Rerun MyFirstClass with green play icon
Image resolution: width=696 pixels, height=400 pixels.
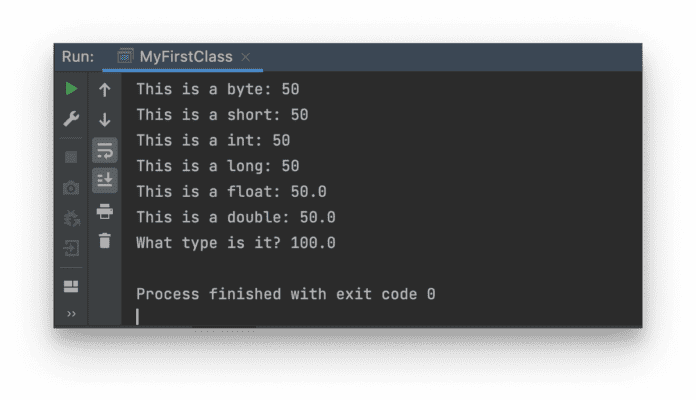pyautogui.click(x=71, y=89)
